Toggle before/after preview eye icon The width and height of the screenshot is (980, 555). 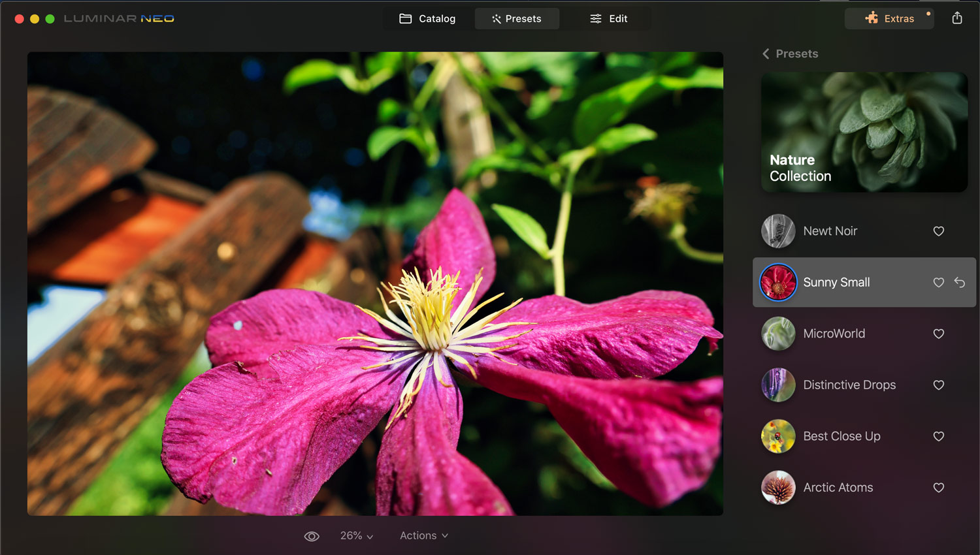tap(312, 536)
